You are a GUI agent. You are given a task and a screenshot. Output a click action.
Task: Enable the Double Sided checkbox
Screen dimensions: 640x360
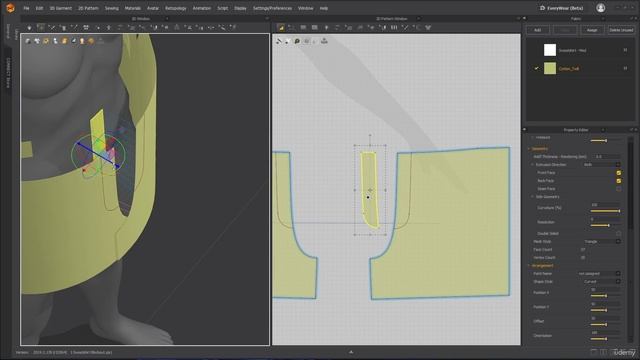(x=619, y=233)
